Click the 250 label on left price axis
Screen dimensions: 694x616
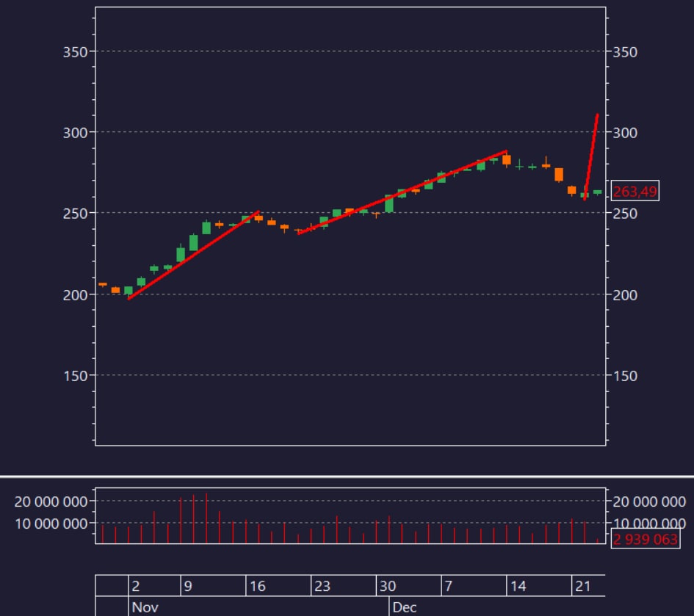coord(75,214)
